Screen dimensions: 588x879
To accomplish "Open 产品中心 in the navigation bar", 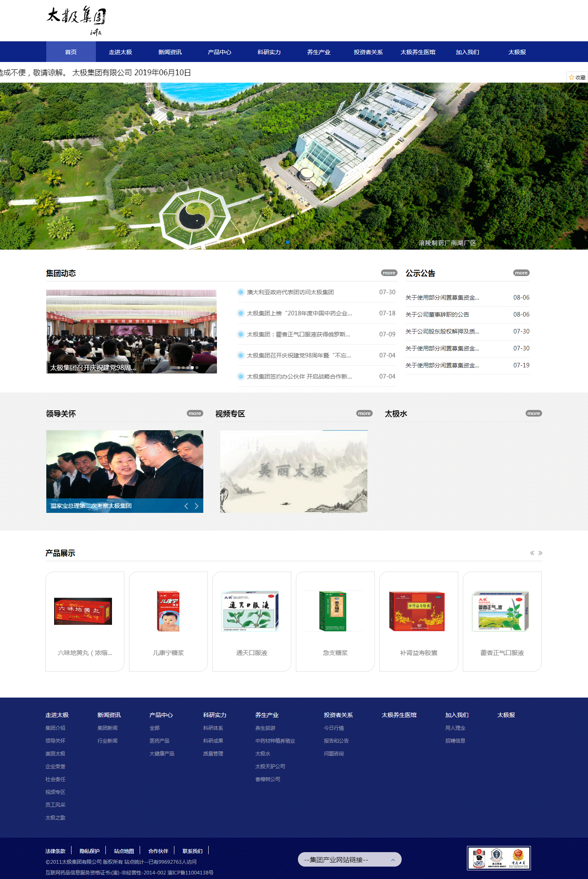I will (219, 52).
